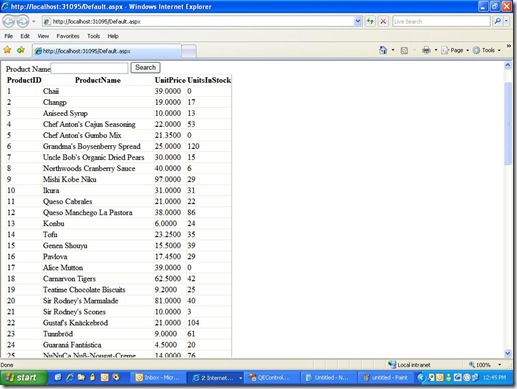Click the ProductName column header
The width and height of the screenshot is (517, 389).
point(98,80)
